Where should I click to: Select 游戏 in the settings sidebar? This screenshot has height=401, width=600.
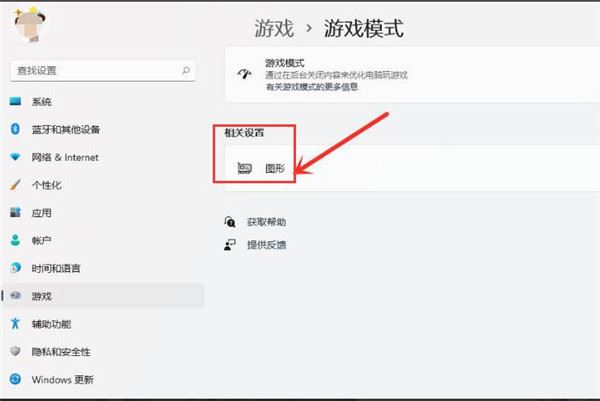(x=42, y=296)
